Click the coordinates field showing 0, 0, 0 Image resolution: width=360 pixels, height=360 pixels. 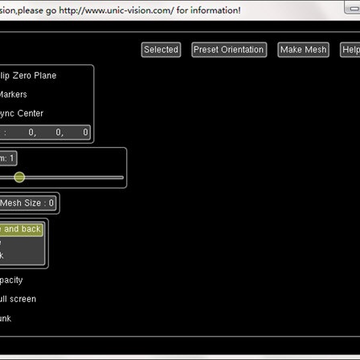(x=45, y=132)
